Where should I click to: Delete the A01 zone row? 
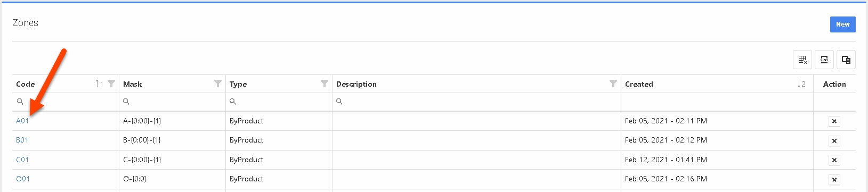pos(834,121)
